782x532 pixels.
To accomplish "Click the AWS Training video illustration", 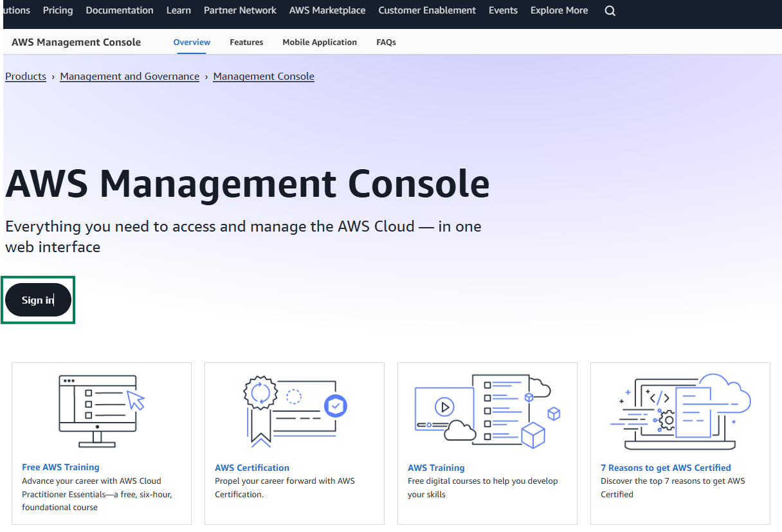I will 487,411.
